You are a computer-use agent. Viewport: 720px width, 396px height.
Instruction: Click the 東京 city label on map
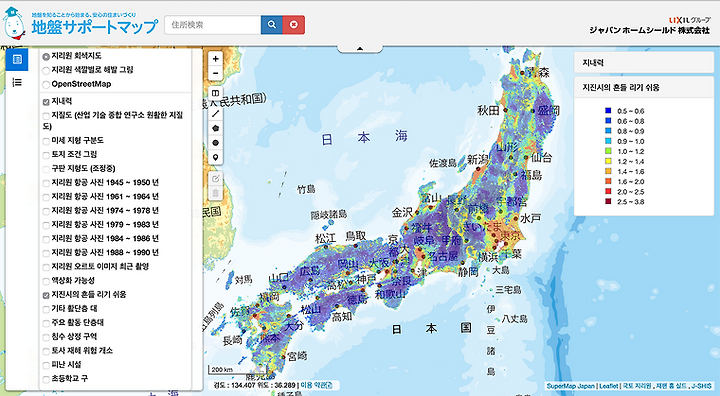[x=511, y=235]
